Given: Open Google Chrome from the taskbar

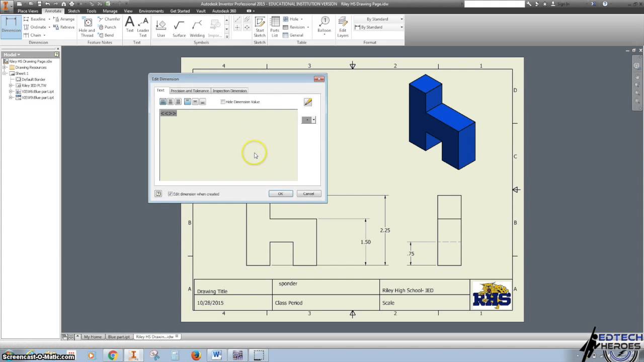Looking at the screenshot, I should click(x=113, y=355).
